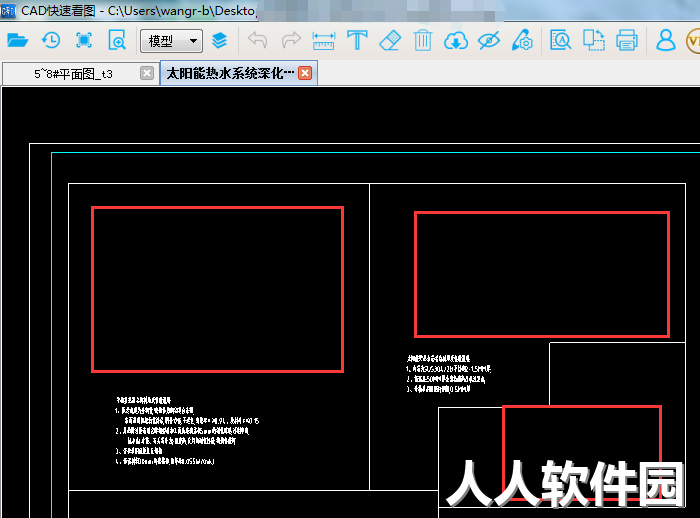Click the VIP badge icon

693,41
